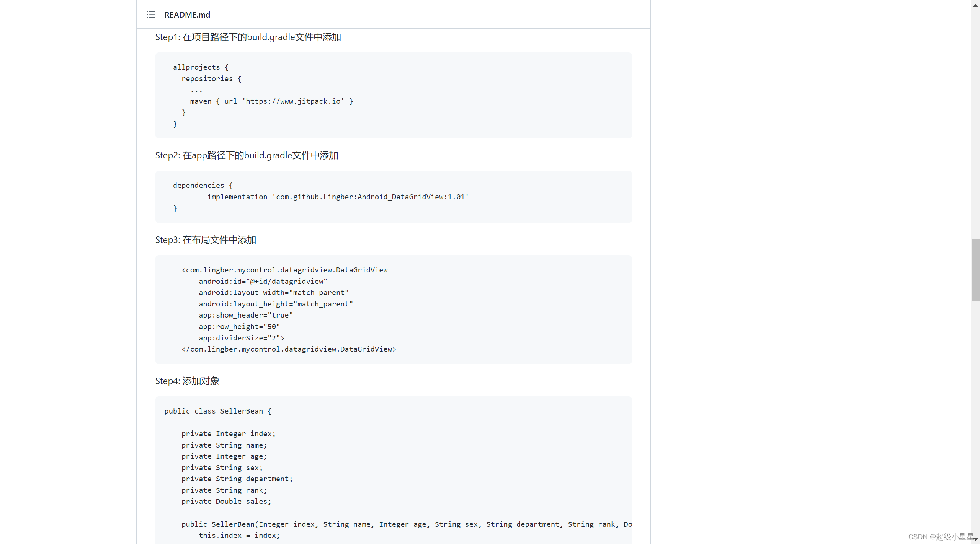
Task: Click the Step4 add object heading
Action: 187,381
